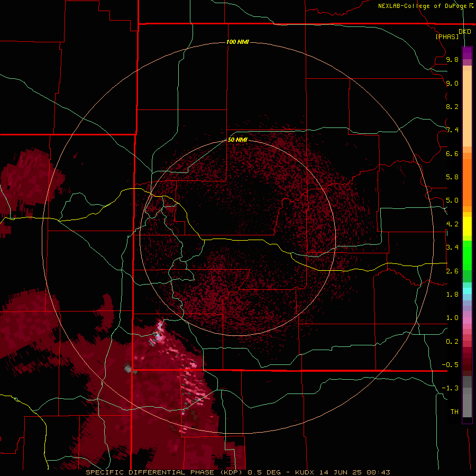Click the 5.0 value on the color scale
Screen dimensions: 476x476
[x=452, y=200]
